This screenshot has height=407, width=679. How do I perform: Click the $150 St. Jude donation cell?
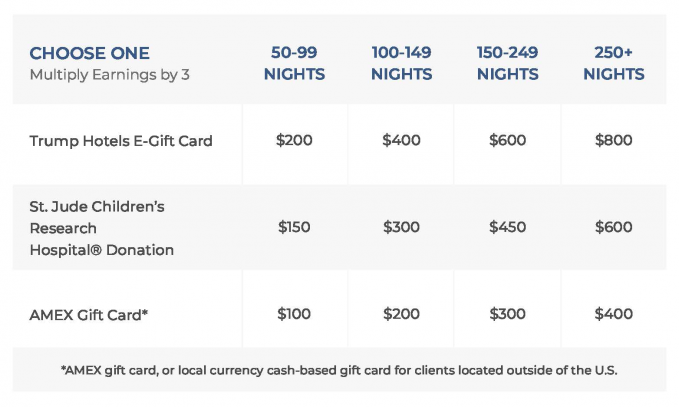(294, 227)
